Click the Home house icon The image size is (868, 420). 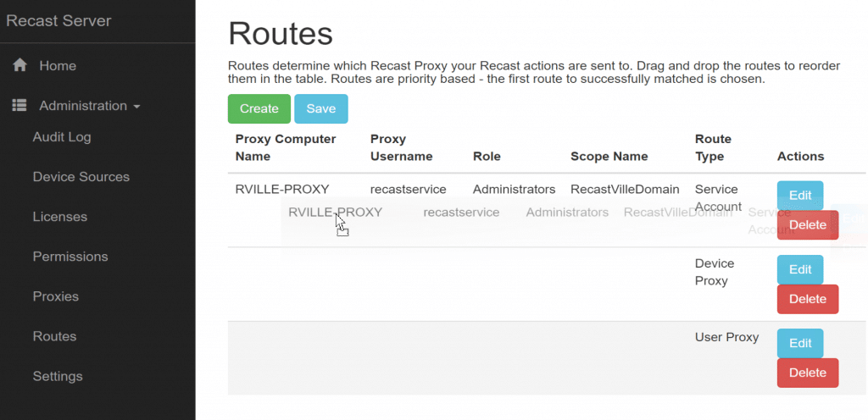click(x=19, y=65)
